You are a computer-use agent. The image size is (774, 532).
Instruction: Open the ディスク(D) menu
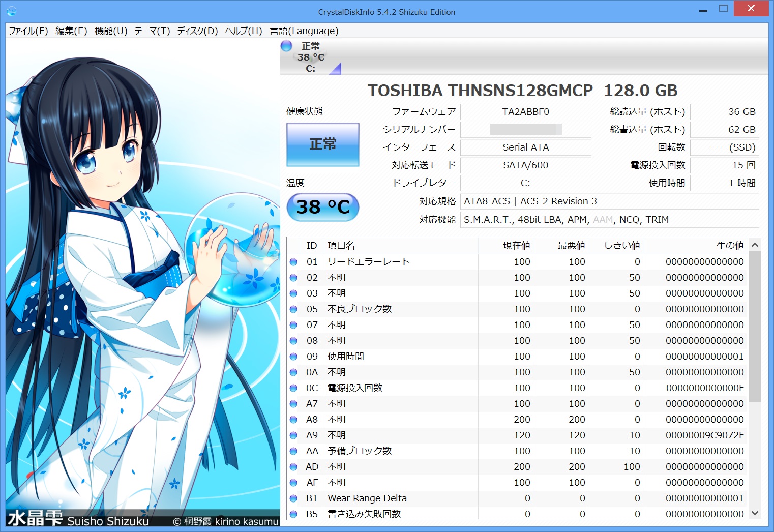coord(197,31)
